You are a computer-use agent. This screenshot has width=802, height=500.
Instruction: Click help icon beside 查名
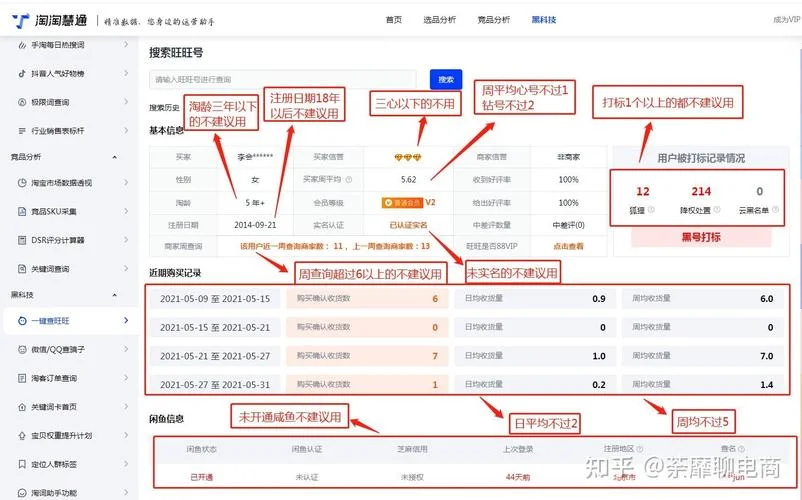coord(741,449)
